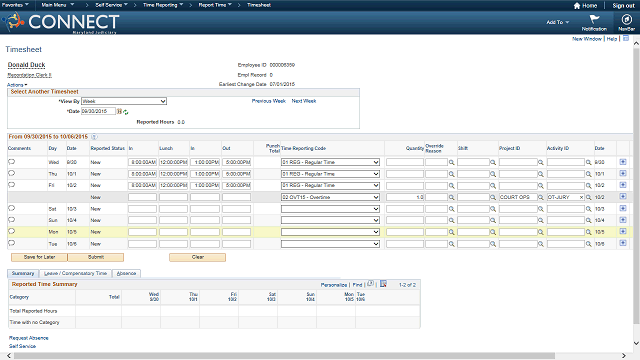Add a row after Mon 10/5 with plus icon

pos(623,231)
